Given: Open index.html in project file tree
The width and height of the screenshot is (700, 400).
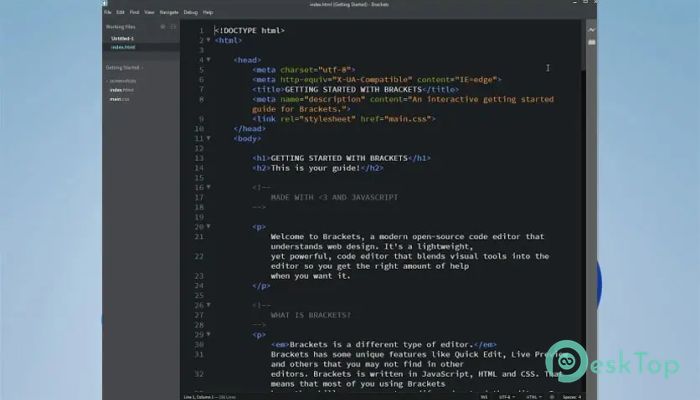Looking at the screenshot, I should click(121, 90).
